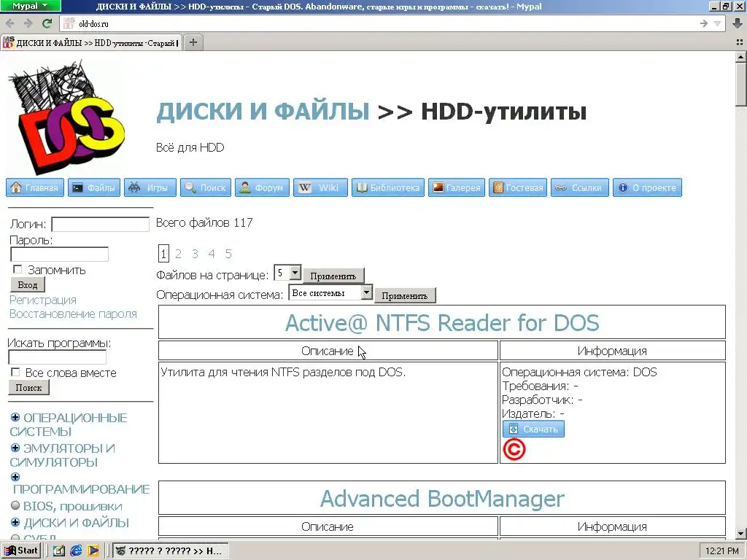Download Active@ NTFS Reader via Скачать
Viewport: 747px width, 560px height.
pyautogui.click(x=533, y=429)
